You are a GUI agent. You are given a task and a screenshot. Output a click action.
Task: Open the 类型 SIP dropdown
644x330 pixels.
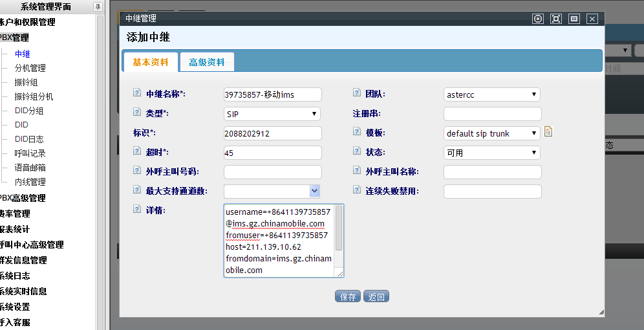pos(272,114)
